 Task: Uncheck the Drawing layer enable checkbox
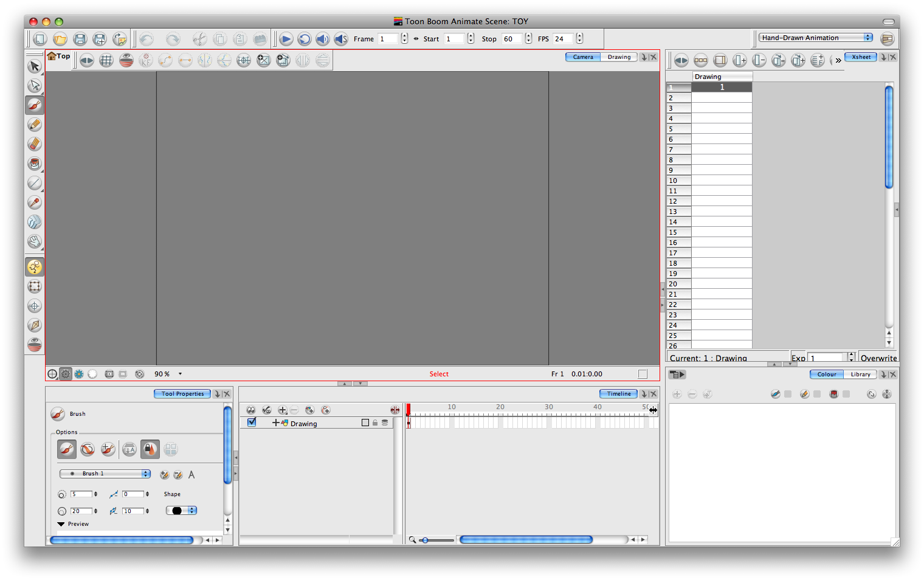[x=252, y=423]
